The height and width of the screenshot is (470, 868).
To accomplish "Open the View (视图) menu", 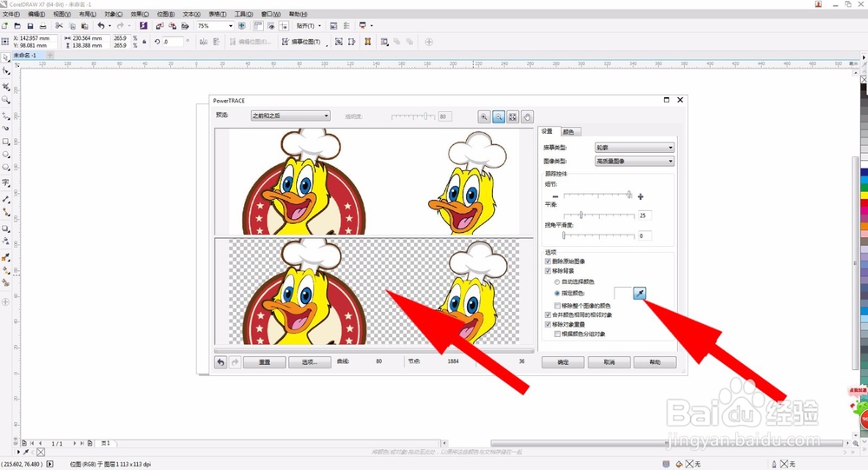I will click(62, 14).
